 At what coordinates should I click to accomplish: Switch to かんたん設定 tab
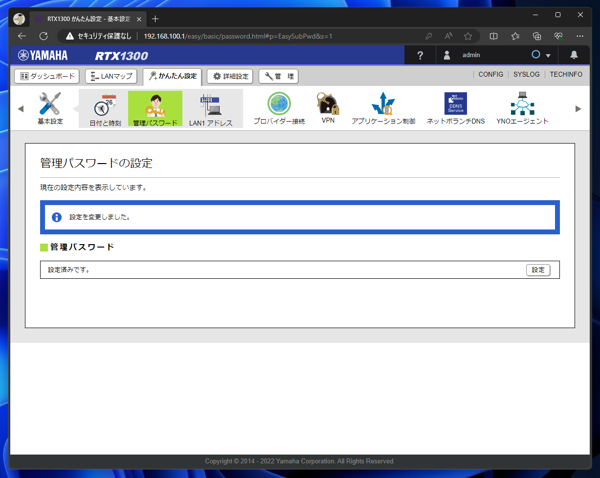tap(173, 76)
